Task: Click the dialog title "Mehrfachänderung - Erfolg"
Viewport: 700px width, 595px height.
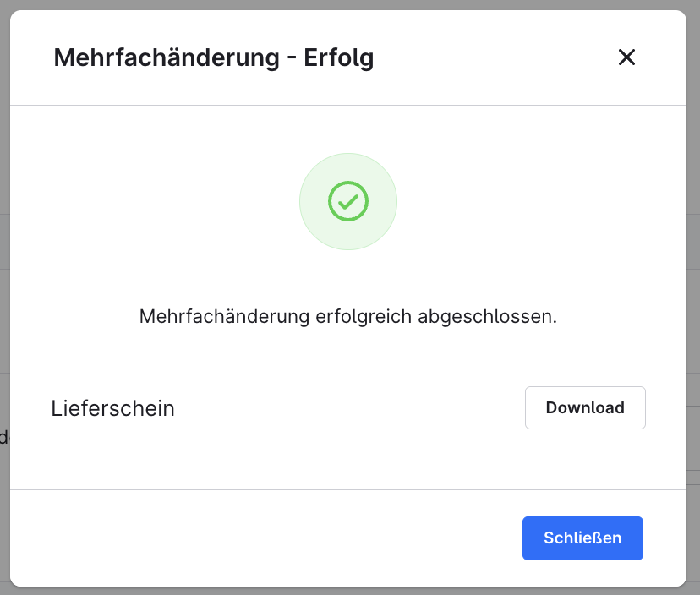Action: pyautogui.click(x=213, y=57)
